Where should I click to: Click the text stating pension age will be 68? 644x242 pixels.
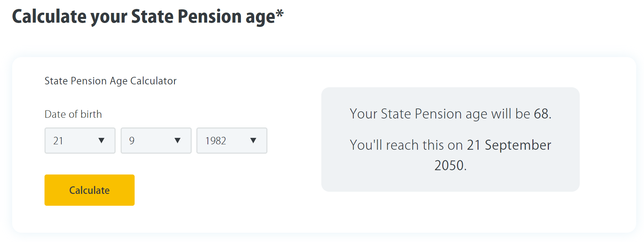450,113
